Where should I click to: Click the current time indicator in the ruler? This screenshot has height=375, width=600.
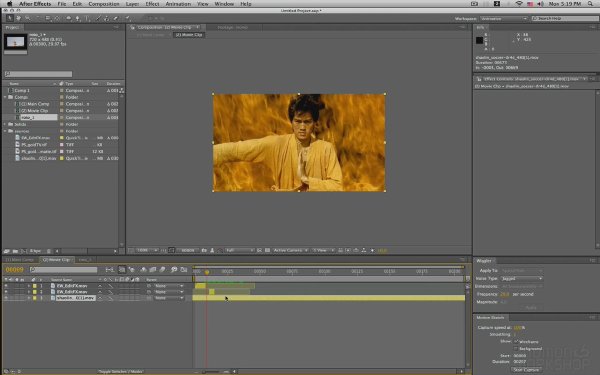[x=207, y=272]
